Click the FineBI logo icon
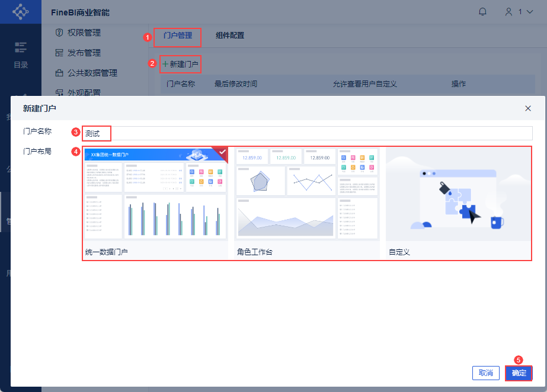This screenshot has width=547, height=392. click(x=21, y=11)
